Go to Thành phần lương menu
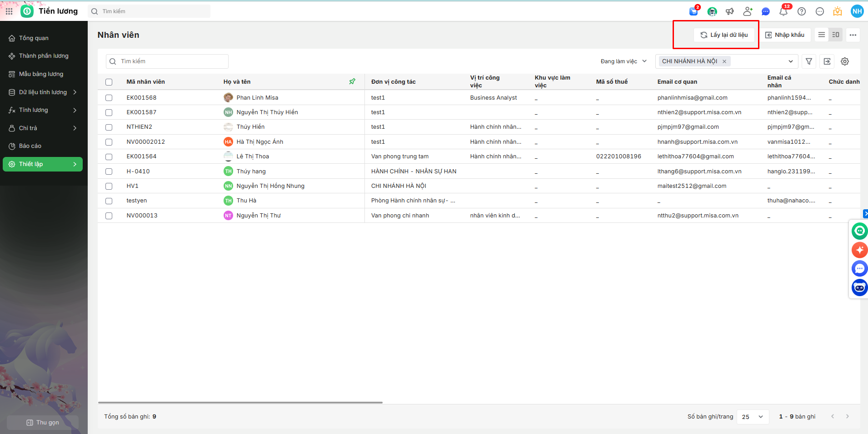Image resolution: width=868 pixels, height=434 pixels. (x=44, y=56)
